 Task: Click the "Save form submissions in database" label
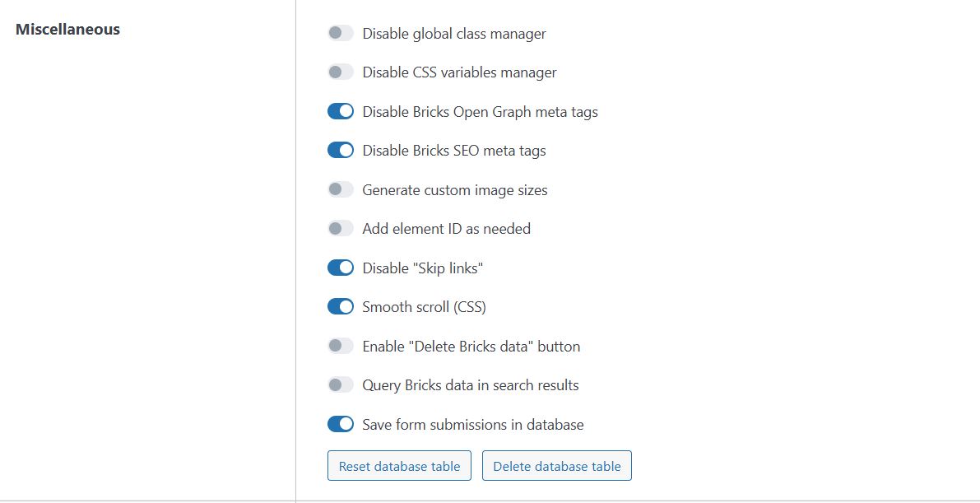coord(473,425)
